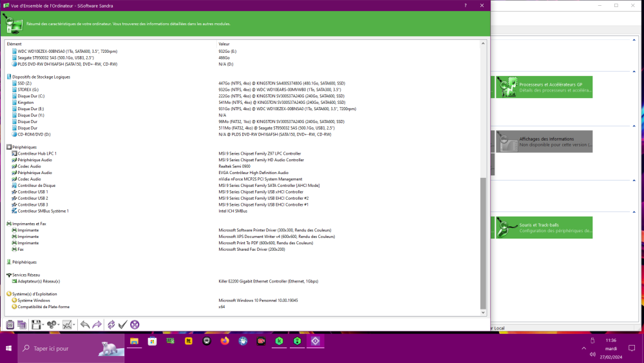The image size is (644, 363).
Task: Select the STOREX (G:) row
Action: point(242,90)
